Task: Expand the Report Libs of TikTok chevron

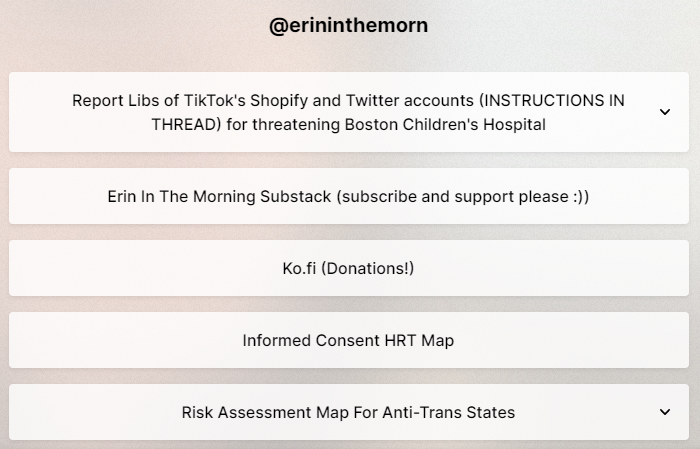Action: click(x=665, y=112)
